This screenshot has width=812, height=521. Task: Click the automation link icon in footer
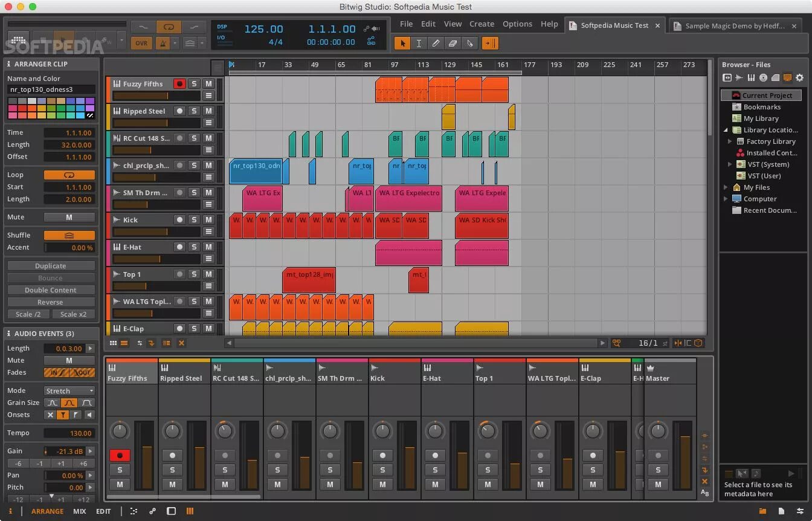point(152,511)
